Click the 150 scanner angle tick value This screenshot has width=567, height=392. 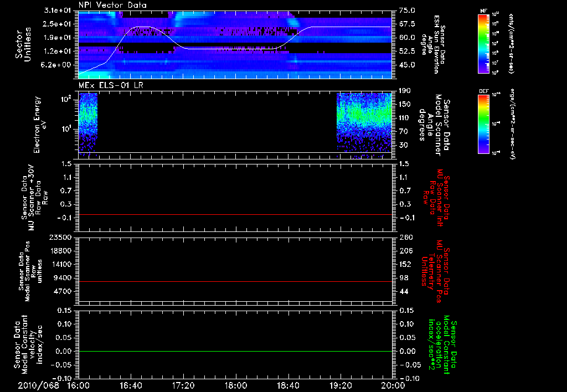(405, 104)
